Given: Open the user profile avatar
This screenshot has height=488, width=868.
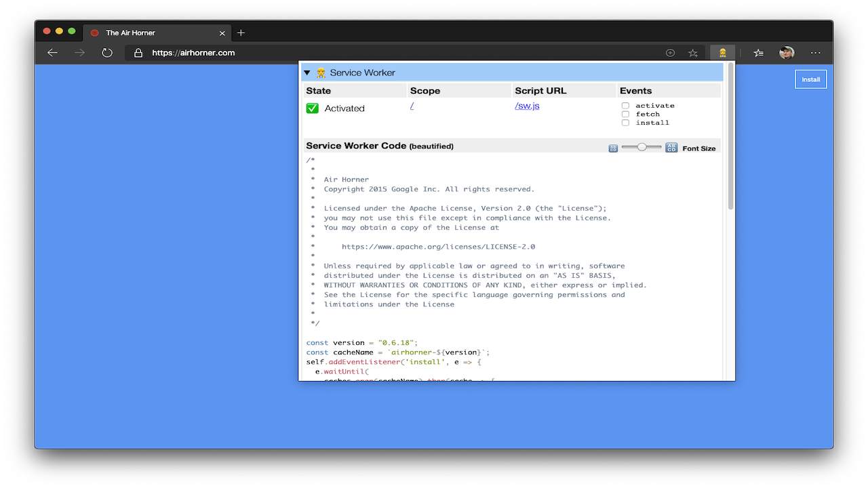Looking at the screenshot, I should [787, 53].
